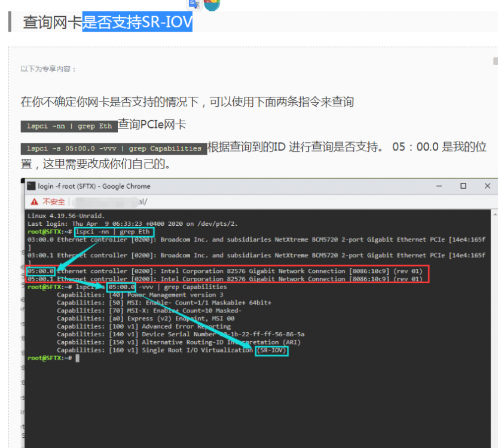
Task: Click code block lspci -s 05:00.0 -vvv grep Capabilities
Action: tap(114, 149)
